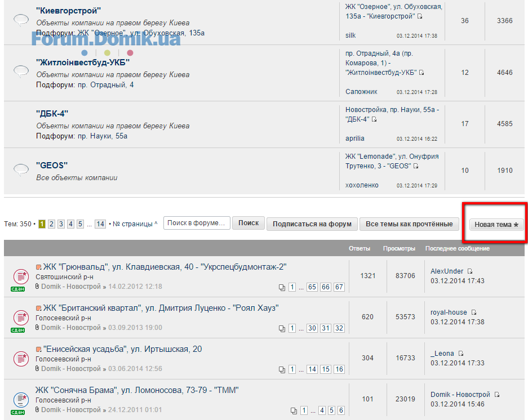Go to page 67 of ЖК Грюнвальд topic

tap(339, 287)
